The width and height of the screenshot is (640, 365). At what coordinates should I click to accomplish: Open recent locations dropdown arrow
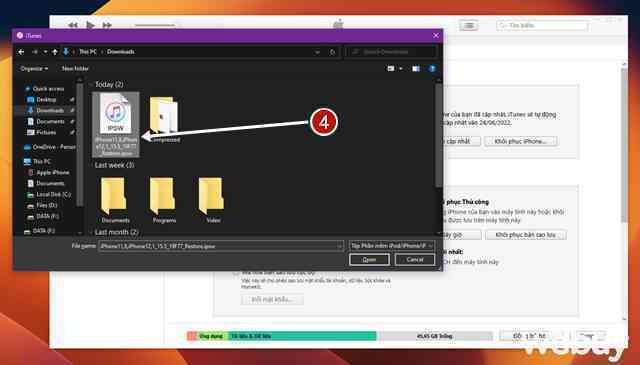pos(45,52)
